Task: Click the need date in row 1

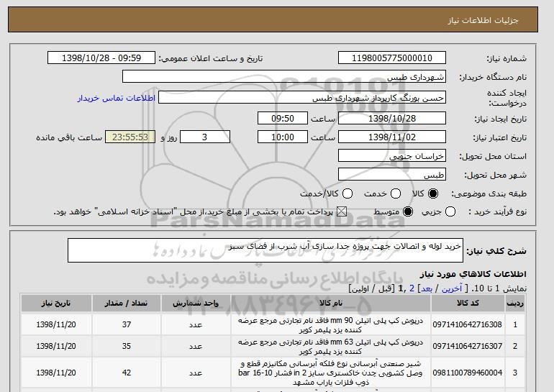Action: click(56, 324)
